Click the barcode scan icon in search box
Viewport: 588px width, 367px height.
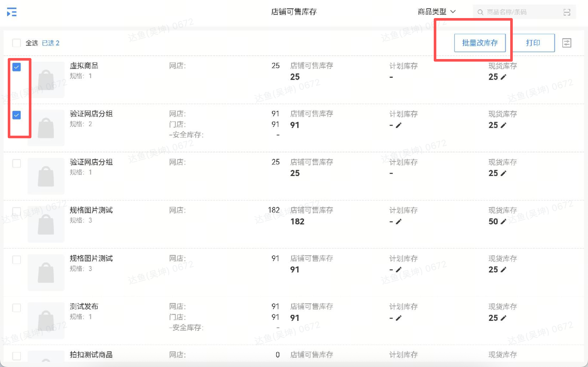(567, 12)
